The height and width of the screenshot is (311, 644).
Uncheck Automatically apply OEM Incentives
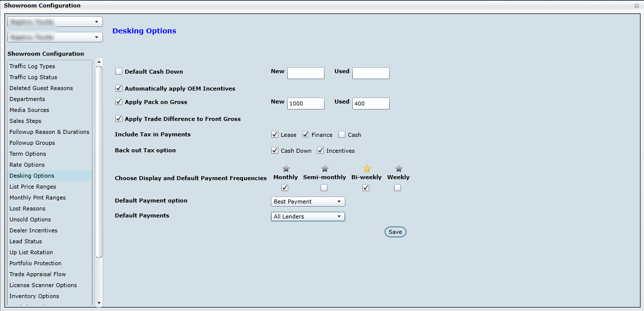pos(119,88)
